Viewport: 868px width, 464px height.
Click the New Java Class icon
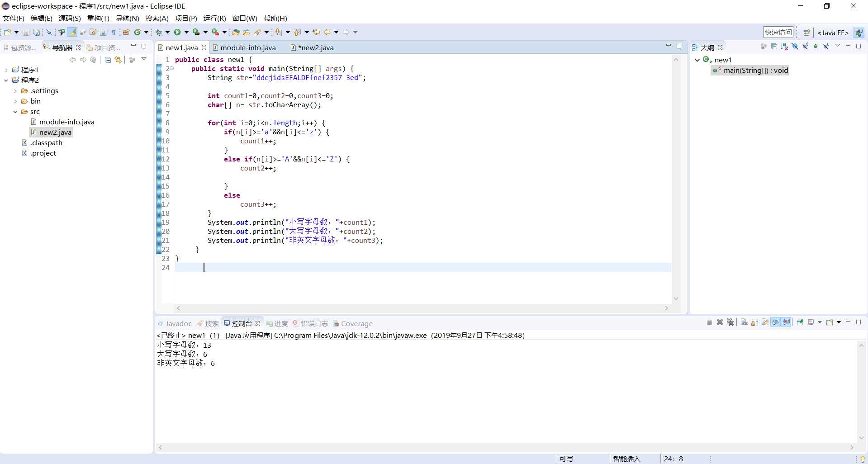[x=138, y=32]
